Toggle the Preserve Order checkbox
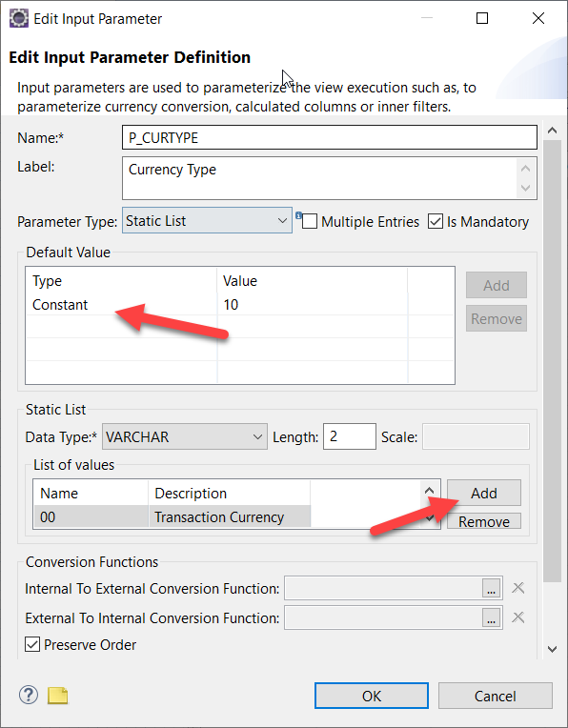This screenshot has width=568, height=728. [x=32, y=644]
